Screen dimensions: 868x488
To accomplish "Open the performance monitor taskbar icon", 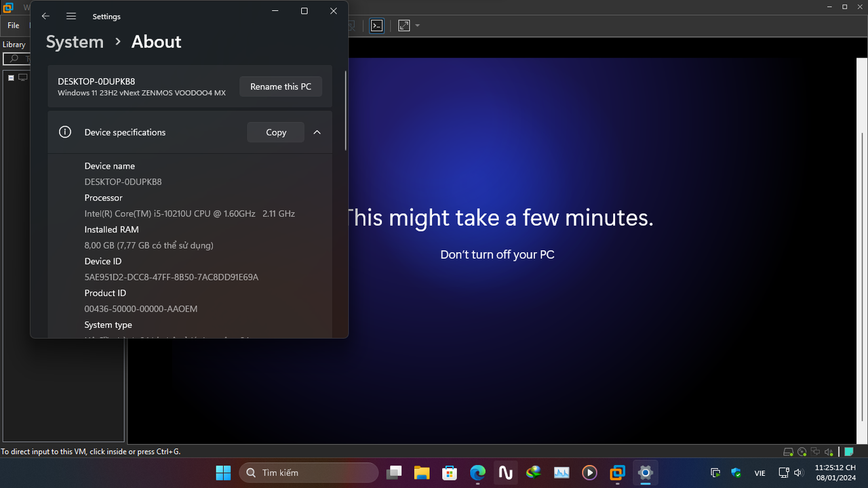I will point(561,472).
